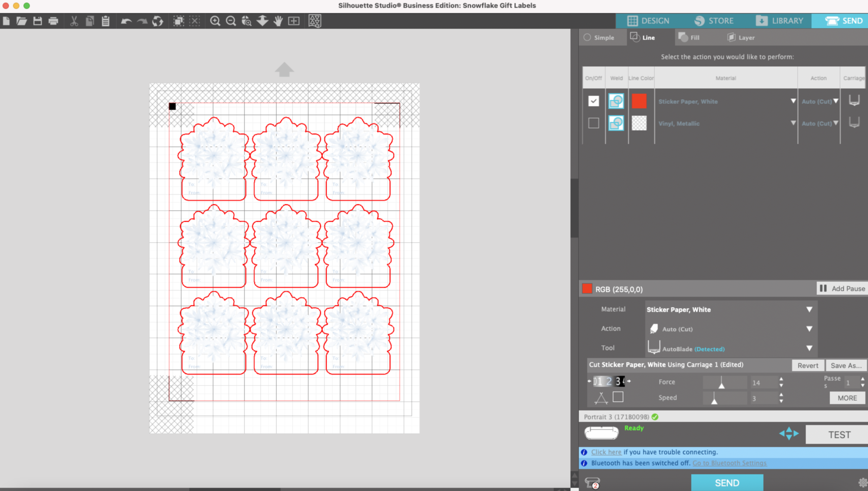The image size is (868, 491).
Task: Select the Simple radio option
Action: [587, 38]
